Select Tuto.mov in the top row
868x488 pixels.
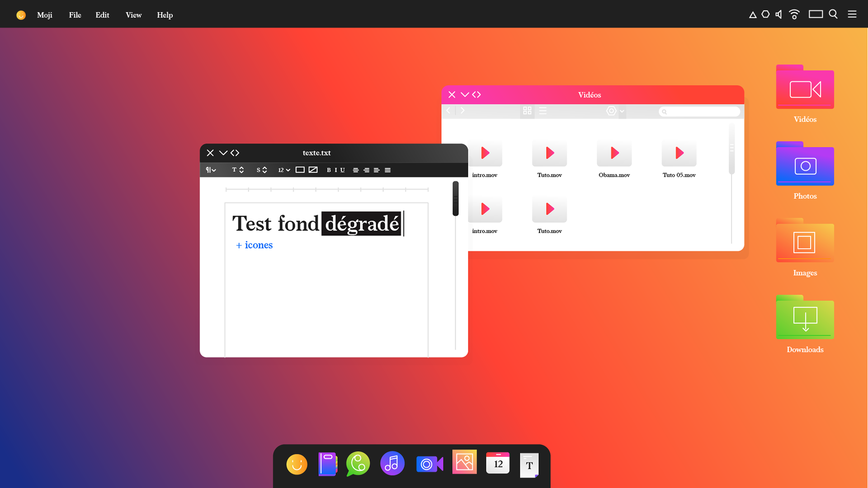coord(549,159)
